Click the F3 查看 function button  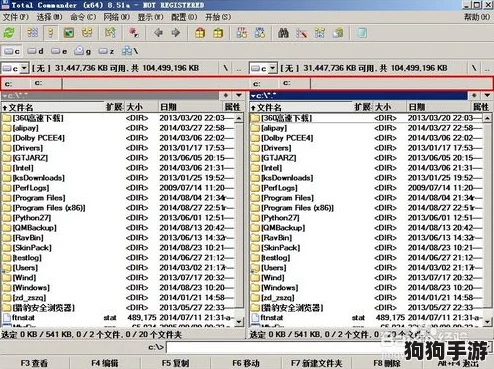click(34, 363)
